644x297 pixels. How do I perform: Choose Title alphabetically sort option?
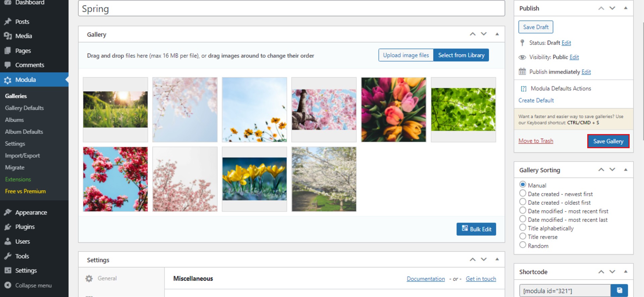[523, 228]
